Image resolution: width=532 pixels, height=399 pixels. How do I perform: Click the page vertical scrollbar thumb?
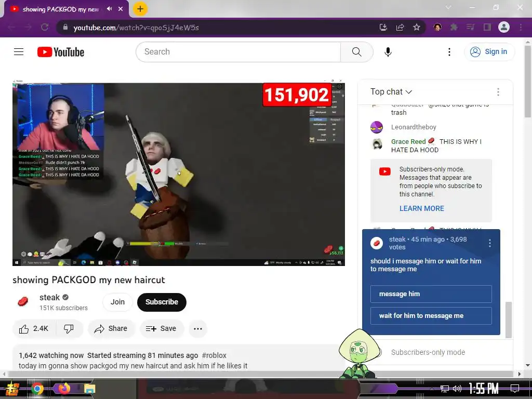(528, 82)
